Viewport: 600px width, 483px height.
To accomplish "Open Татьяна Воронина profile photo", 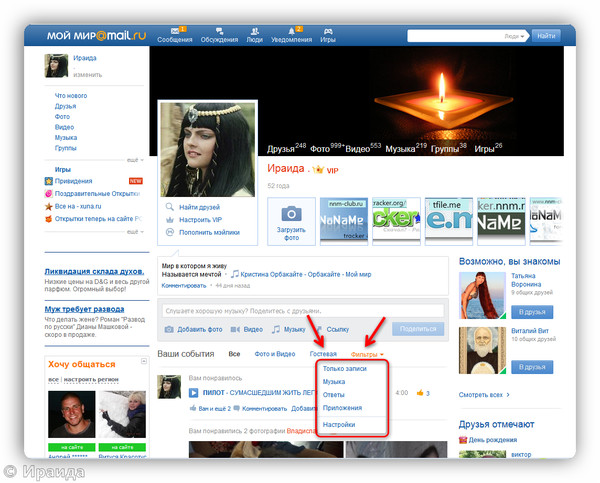I will pos(482,295).
